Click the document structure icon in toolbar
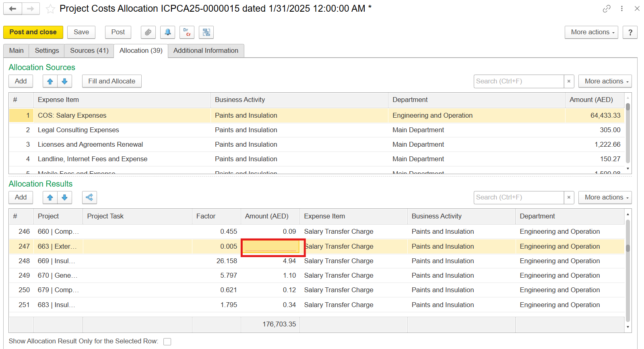 [206, 32]
